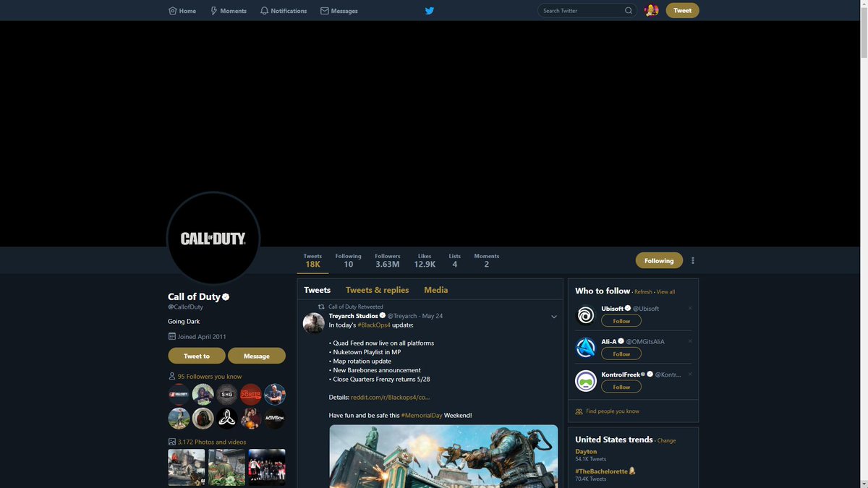Open the group photo media thumbnail
This screenshot has width=868, height=488.
[x=267, y=467]
